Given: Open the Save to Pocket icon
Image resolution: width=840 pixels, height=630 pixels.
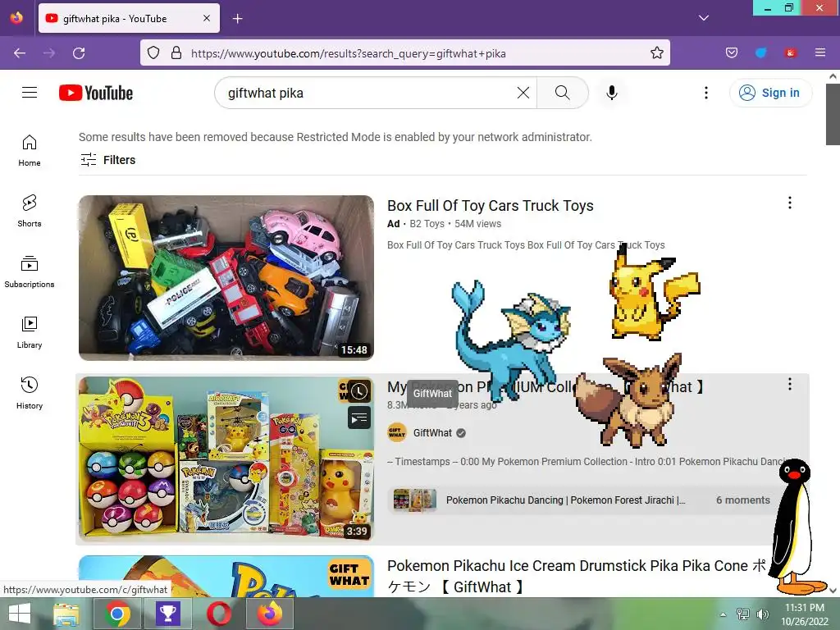Looking at the screenshot, I should [x=732, y=53].
